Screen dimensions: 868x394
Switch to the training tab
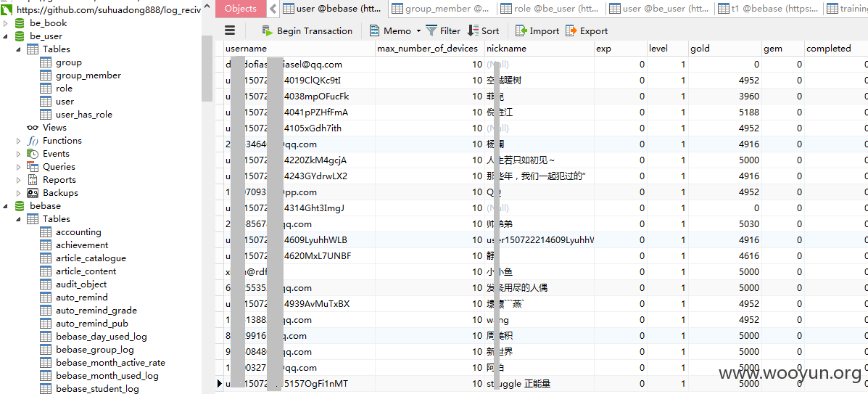(846, 8)
